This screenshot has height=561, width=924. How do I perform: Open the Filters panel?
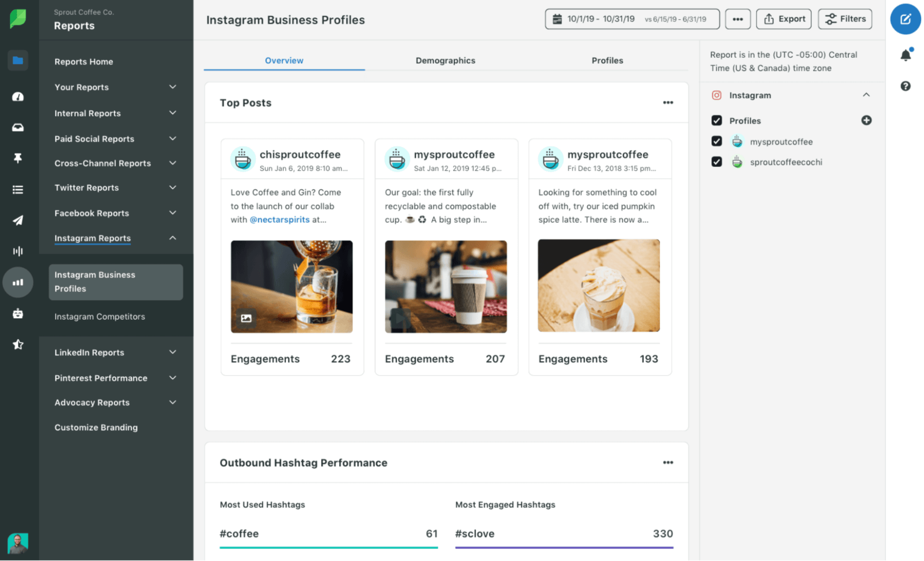click(x=844, y=19)
